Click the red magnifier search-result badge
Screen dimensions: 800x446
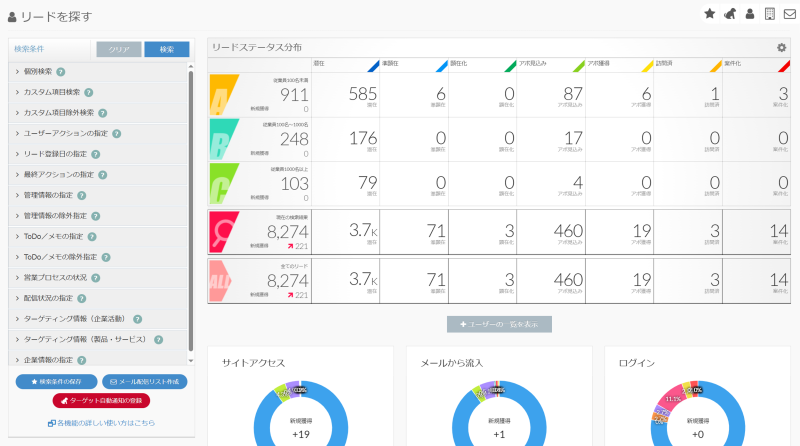[x=223, y=232]
